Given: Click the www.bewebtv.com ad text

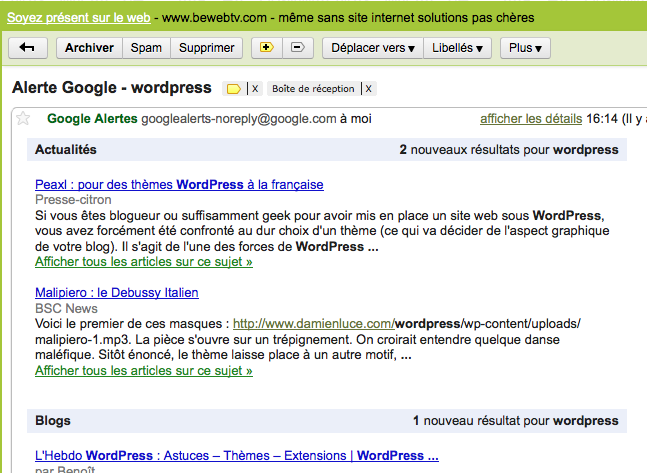Looking at the screenshot, I should [x=214, y=18].
